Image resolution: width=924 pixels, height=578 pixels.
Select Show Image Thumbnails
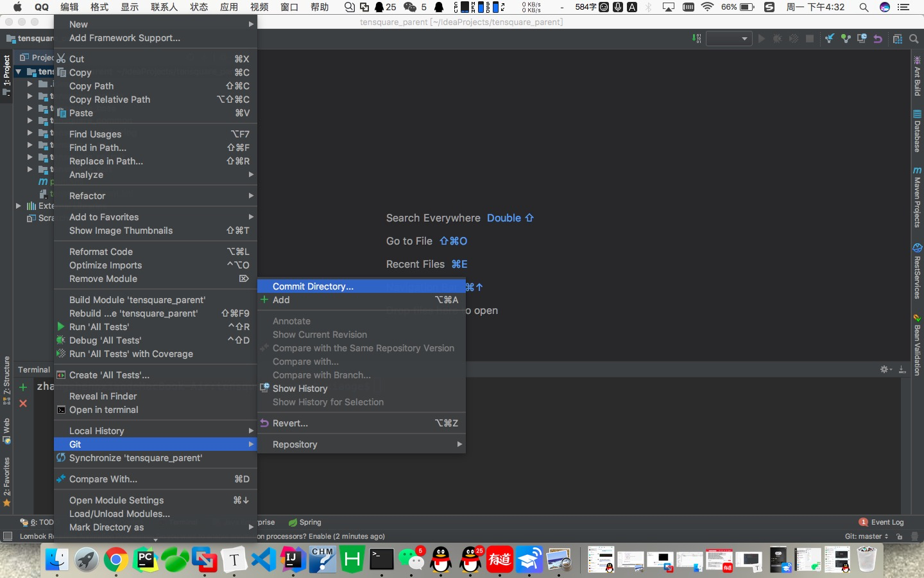(156, 231)
